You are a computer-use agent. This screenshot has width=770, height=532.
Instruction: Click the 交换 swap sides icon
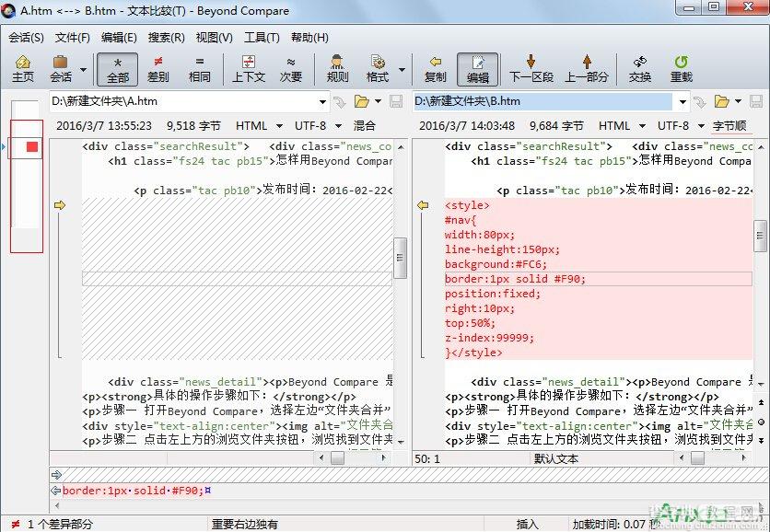(x=640, y=69)
